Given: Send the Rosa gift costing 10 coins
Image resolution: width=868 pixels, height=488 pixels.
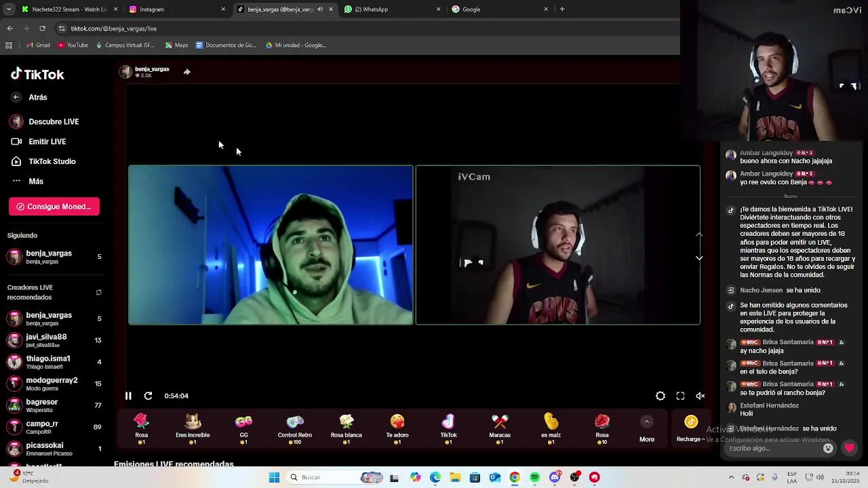Looking at the screenshot, I should [602, 429].
